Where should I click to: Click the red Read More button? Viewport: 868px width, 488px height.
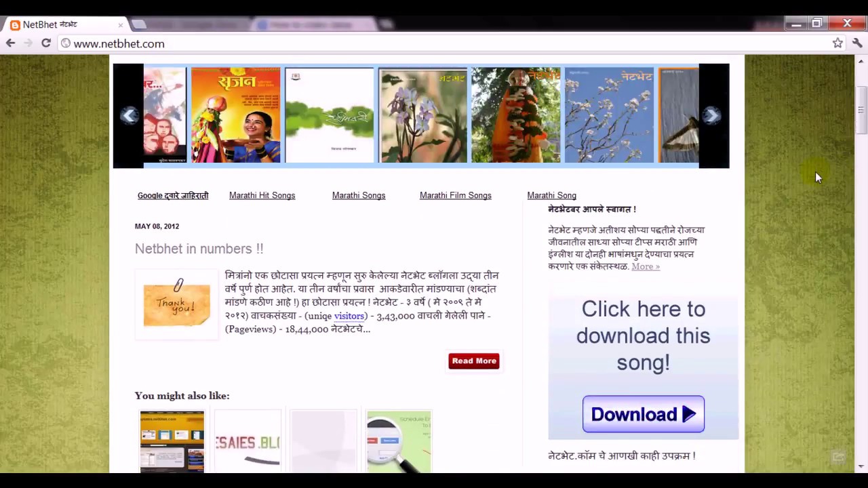(474, 361)
